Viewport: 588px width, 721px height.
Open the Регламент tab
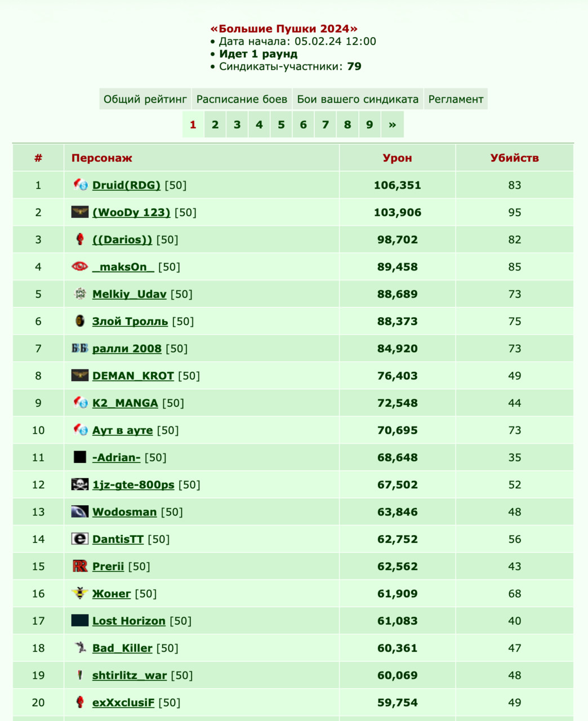pyautogui.click(x=456, y=99)
